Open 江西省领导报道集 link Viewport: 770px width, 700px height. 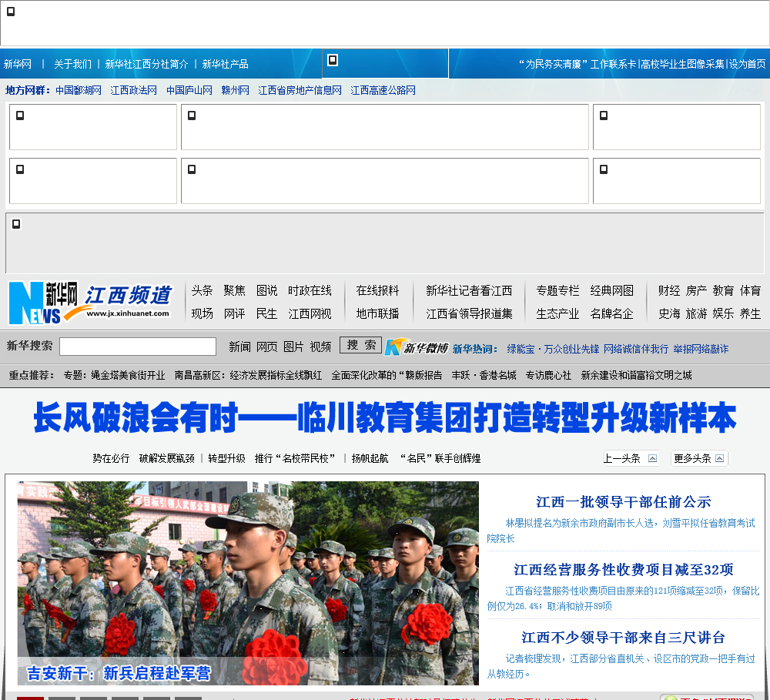pos(469,313)
